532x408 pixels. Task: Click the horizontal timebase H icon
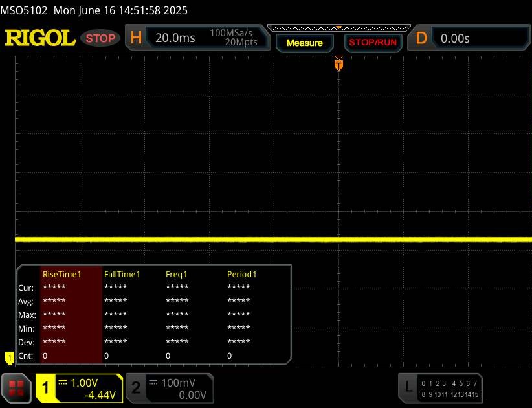pyautogui.click(x=136, y=38)
